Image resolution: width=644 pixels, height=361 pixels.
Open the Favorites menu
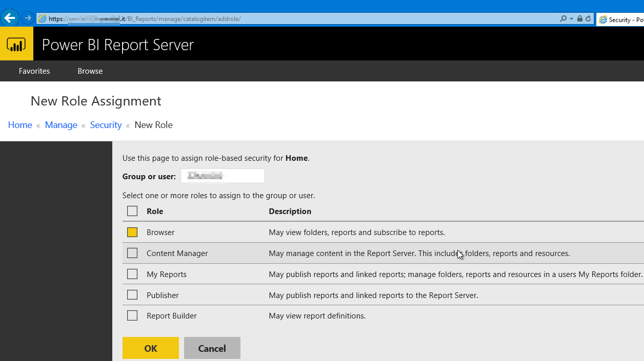[34, 71]
